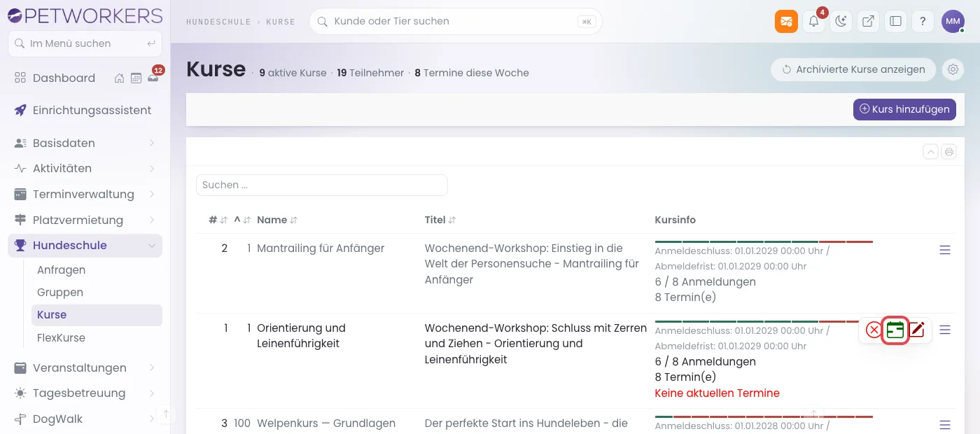
Task: Click the red Keine aktuellen Termine notice
Action: pos(717,393)
